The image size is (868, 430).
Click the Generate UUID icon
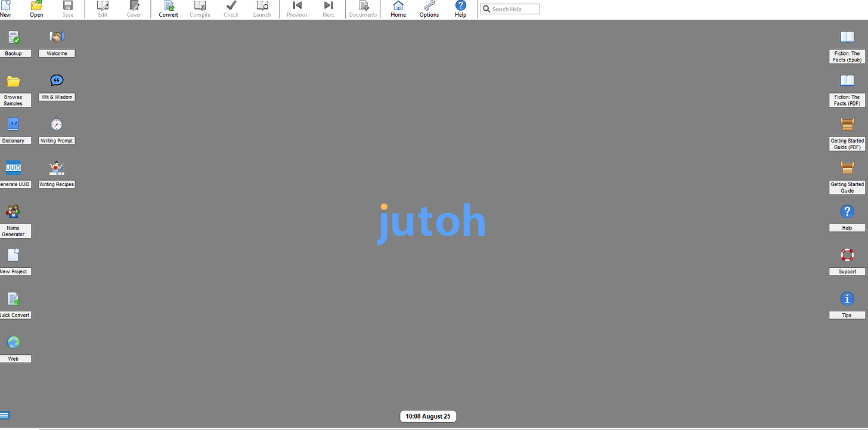[13, 168]
